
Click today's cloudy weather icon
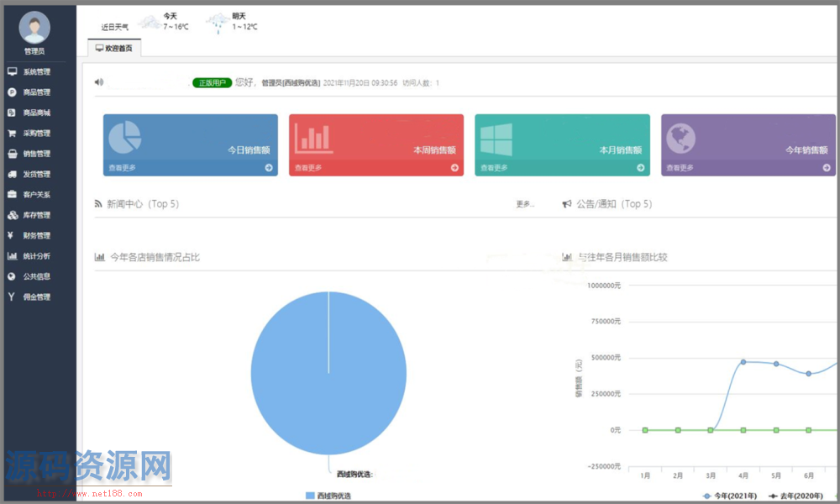tap(150, 22)
